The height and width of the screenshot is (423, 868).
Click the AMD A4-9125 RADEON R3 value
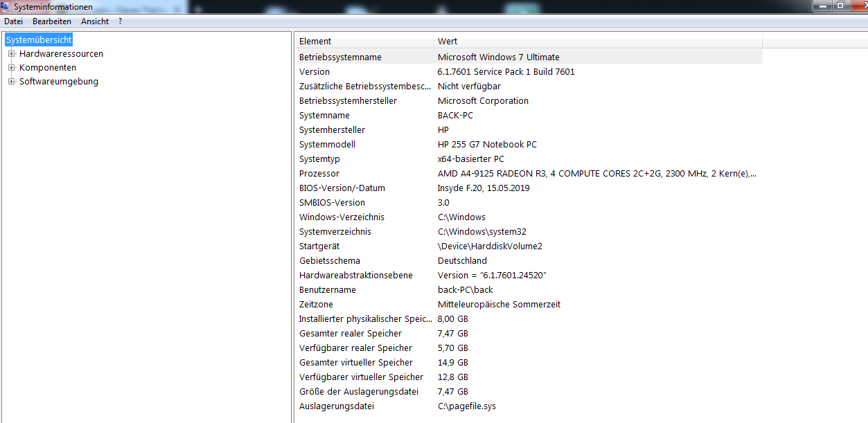(597, 173)
